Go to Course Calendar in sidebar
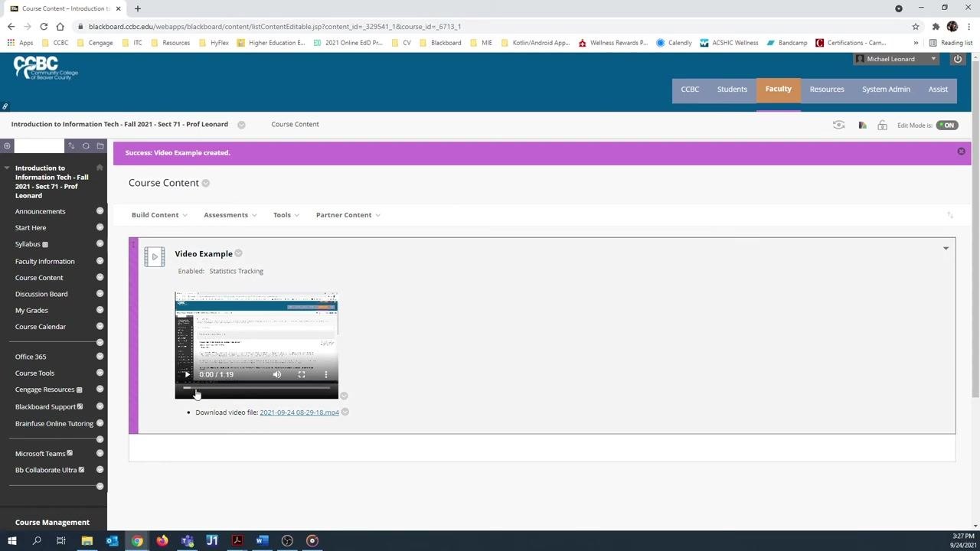The image size is (980, 551). [41, 327]
